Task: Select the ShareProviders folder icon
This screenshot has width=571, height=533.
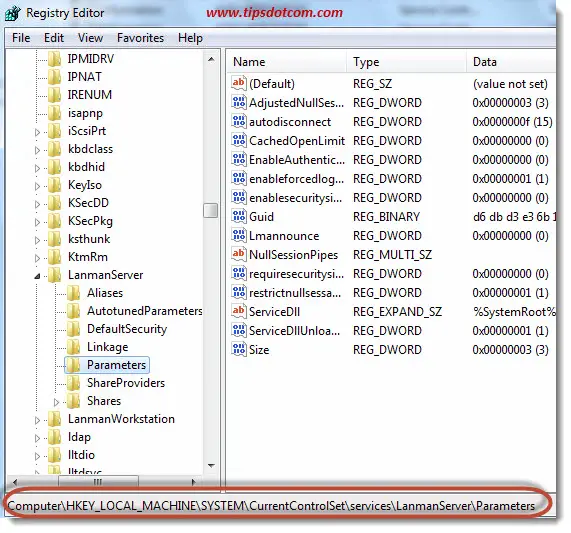Action: coord(74,383)
